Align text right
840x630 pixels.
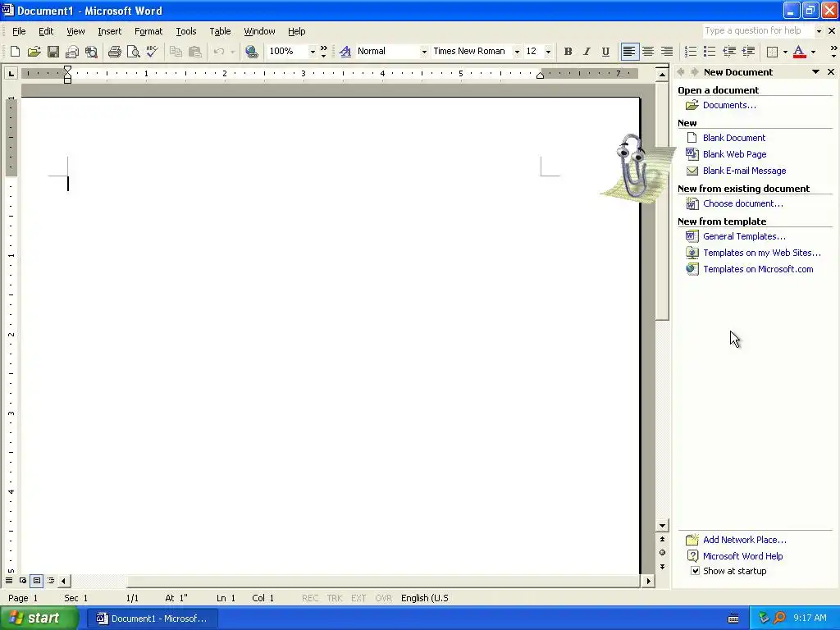[x=667, y=52]
